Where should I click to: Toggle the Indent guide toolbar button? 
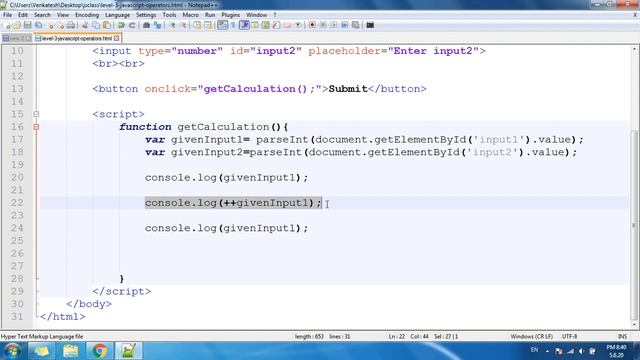click(244, 25)
